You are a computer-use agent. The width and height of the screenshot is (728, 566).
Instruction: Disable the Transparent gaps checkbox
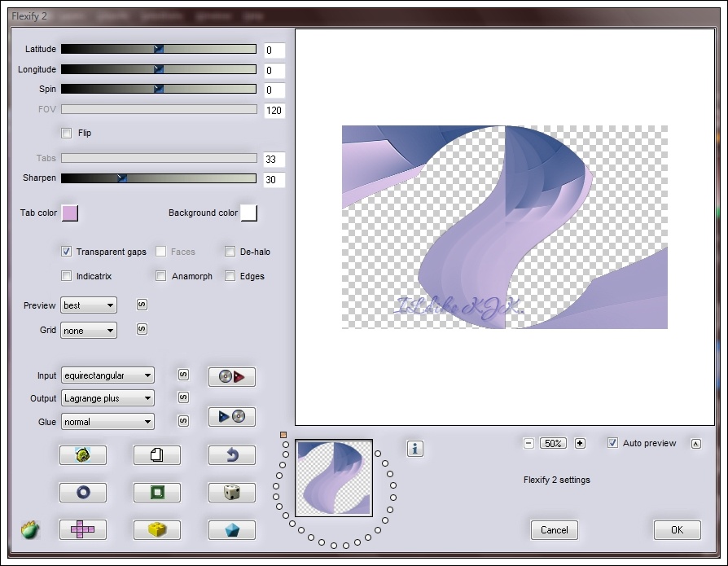(67, 252)
